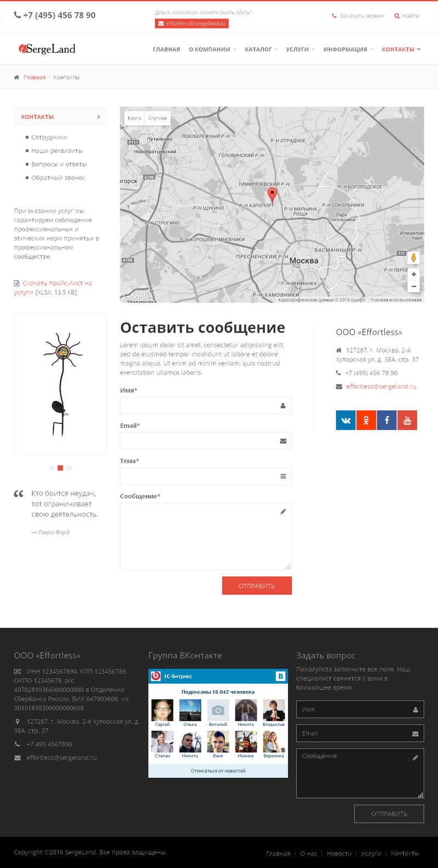438x868 pixels.
Task: Click the SergeLand logo
Action: coord(47,49)
